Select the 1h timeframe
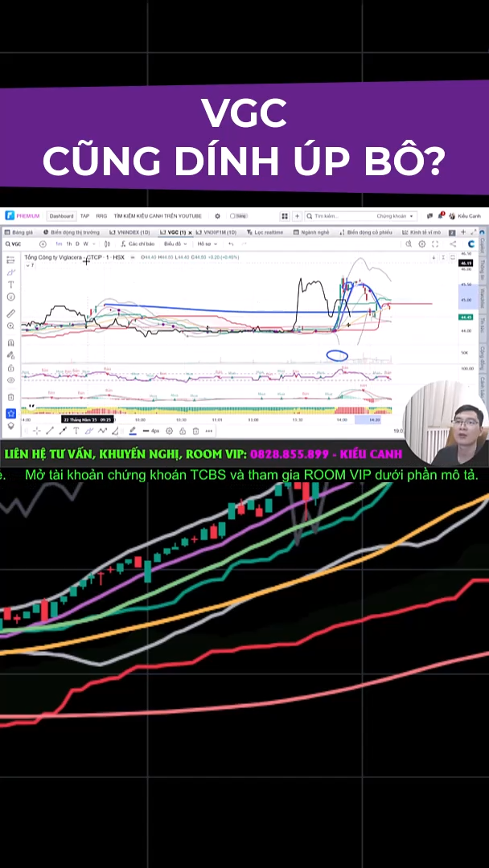The image size is (489, 868). coord(69,244)
